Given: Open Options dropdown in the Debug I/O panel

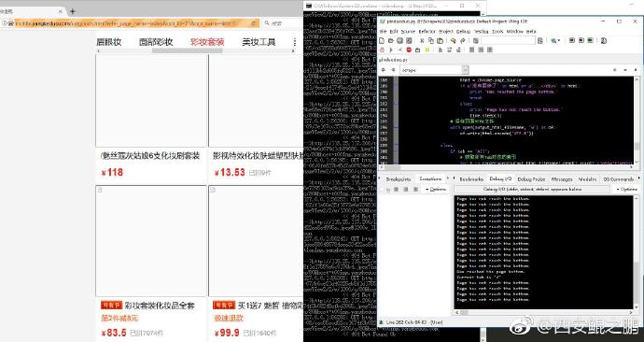Looking at the screenshot, I should (627, 189).
